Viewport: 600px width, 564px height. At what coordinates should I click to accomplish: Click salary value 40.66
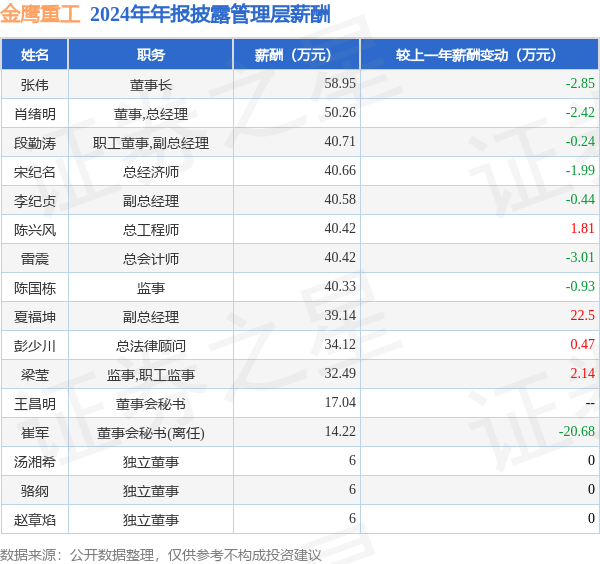pyautogui.click(x=340, y=171)
